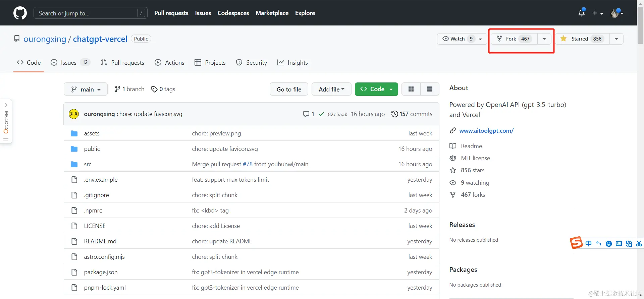This screenshot has height=299, width=644.
Task: View the 1 branch link
Action: (129, 89)
